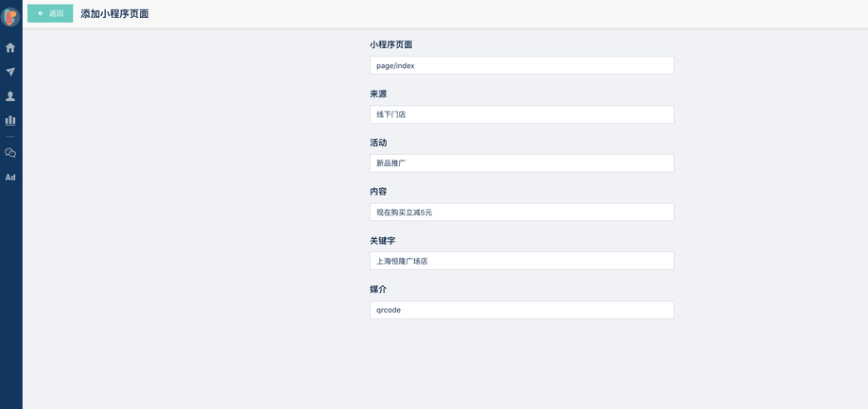Click the 活动 field with 新品推广
The image size is (868, 409).
click(x=521, y=162)
